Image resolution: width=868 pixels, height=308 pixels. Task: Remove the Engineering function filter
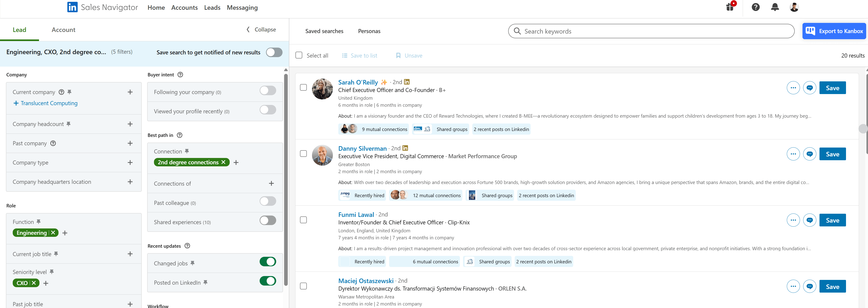tap(53, 233)
